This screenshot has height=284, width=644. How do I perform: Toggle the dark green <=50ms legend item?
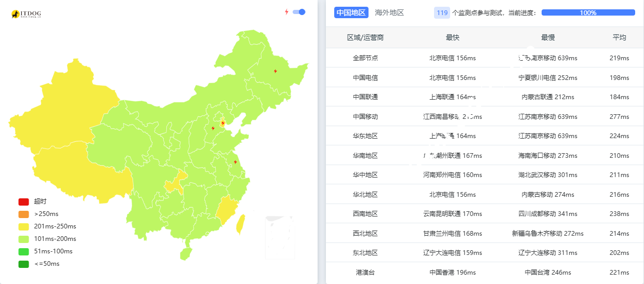click(24, 264)
